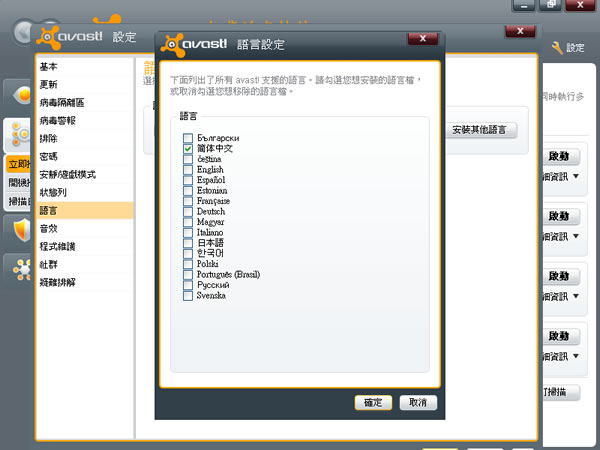Image resolution: width=600 pixels, height=450 pixels.
Task: Open the orange eye summary sidebar icon
Action: click(x=21, y=95)
